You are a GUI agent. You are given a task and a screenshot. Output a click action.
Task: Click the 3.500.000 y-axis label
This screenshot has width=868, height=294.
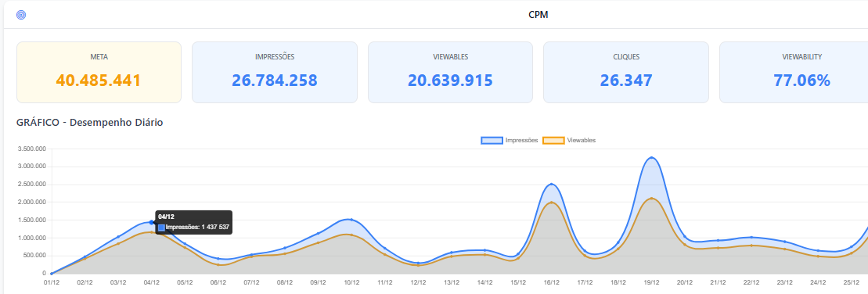(x=32, y=149)
